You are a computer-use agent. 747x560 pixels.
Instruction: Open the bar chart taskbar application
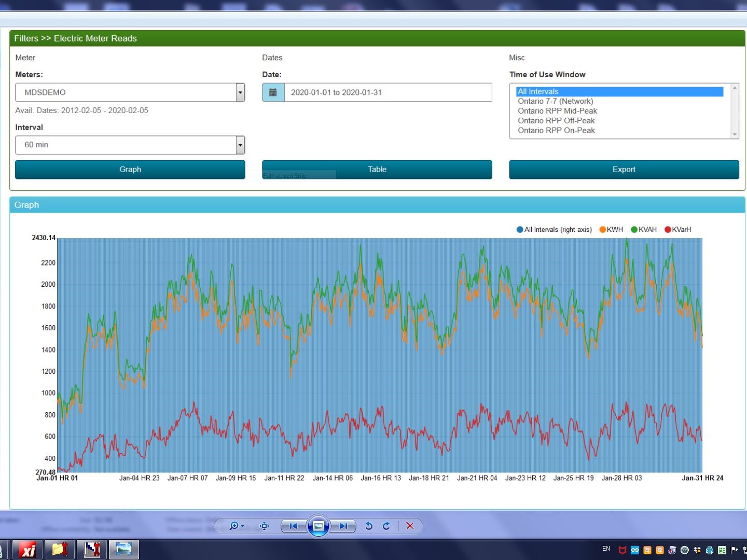92,550
